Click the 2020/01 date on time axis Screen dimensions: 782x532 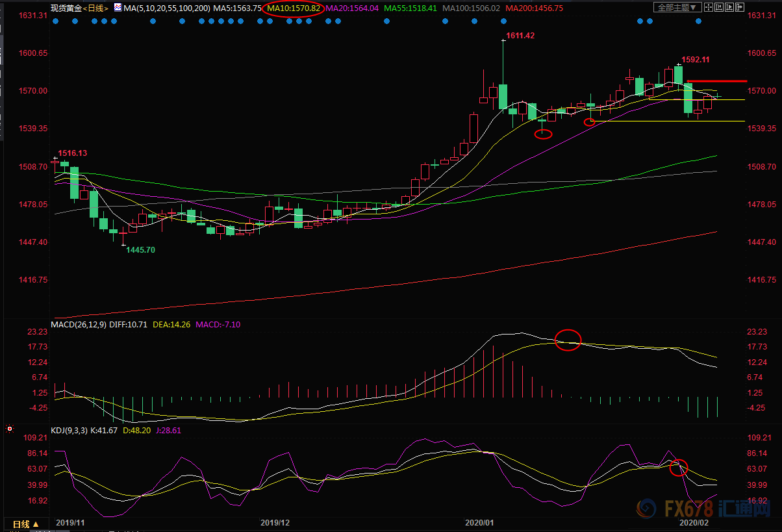click(480, 522)
